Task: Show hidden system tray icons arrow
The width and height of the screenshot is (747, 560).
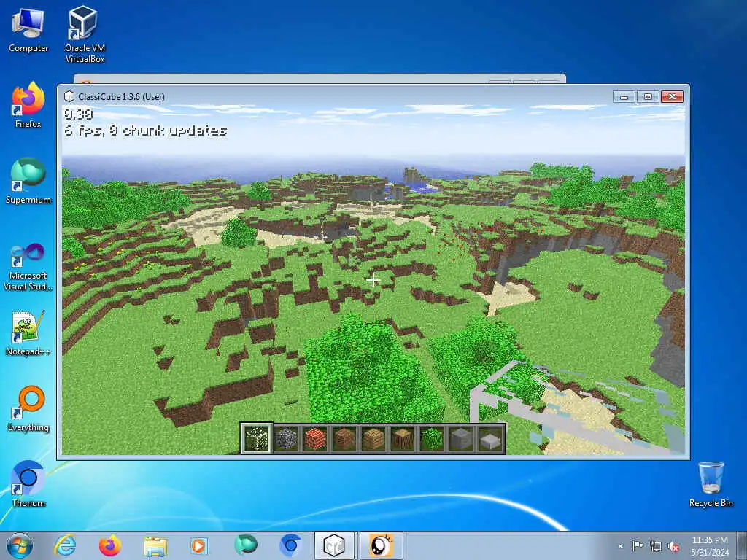Action: pos(620,546)
